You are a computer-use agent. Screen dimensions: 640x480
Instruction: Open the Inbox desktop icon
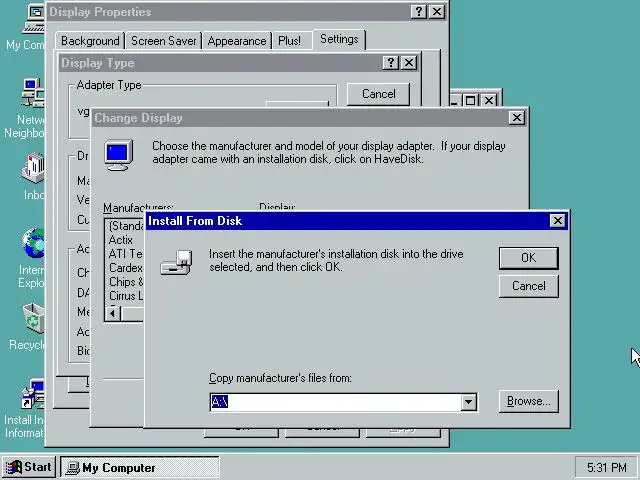click(x=33, y=176)
